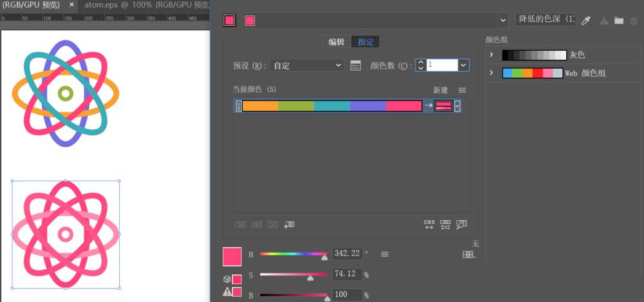
Task: Click the save color group icon
Action: (604, 21)
